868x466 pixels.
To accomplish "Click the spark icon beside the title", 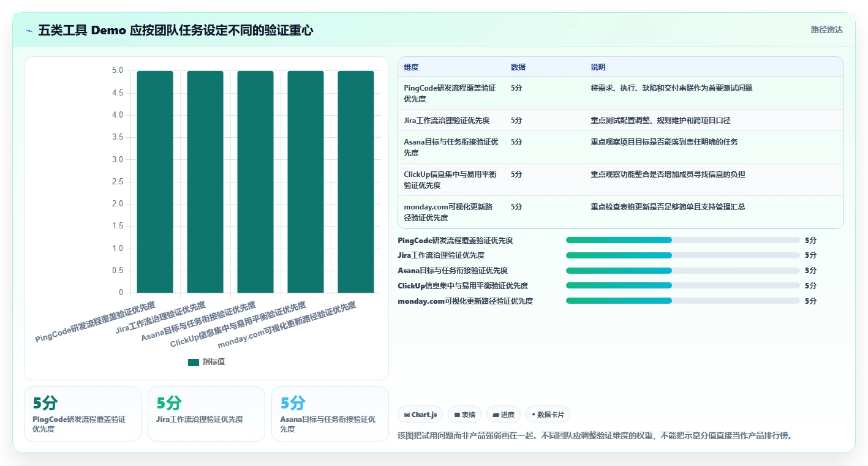I will click(x=29, y=31).
